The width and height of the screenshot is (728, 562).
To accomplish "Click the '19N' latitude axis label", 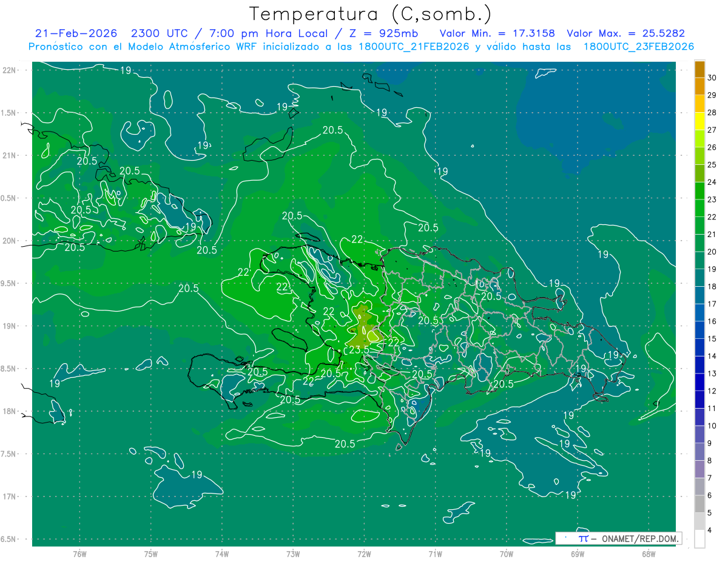I will tap(9, 326).
